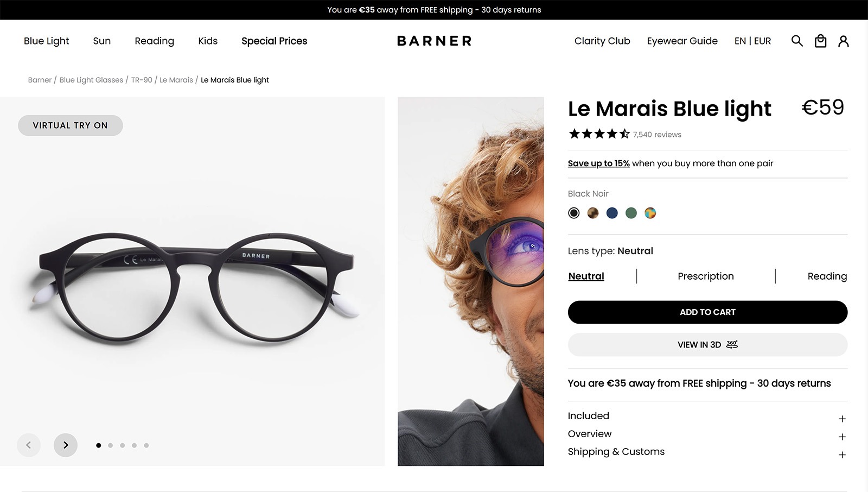Viewport: 868px width, 492px height.
Task: Click the second carousel dot
Action: [110, 445]
